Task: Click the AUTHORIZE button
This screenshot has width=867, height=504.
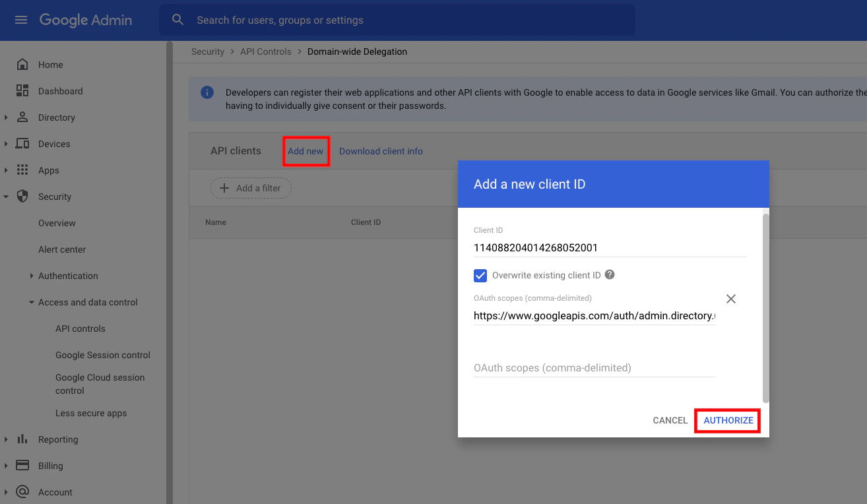Action: pyautogui.click(x=727, y=420)
